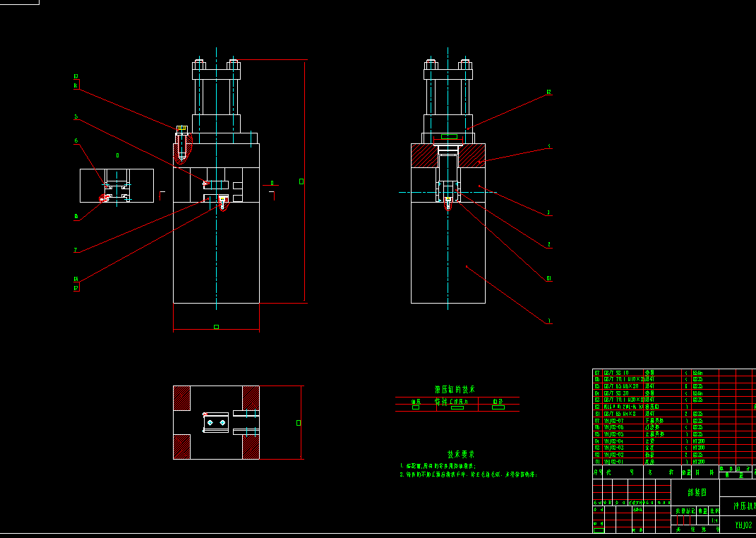Click the small detail section view on left
Screen dimensions: 756x538
(x=116, y=186)
